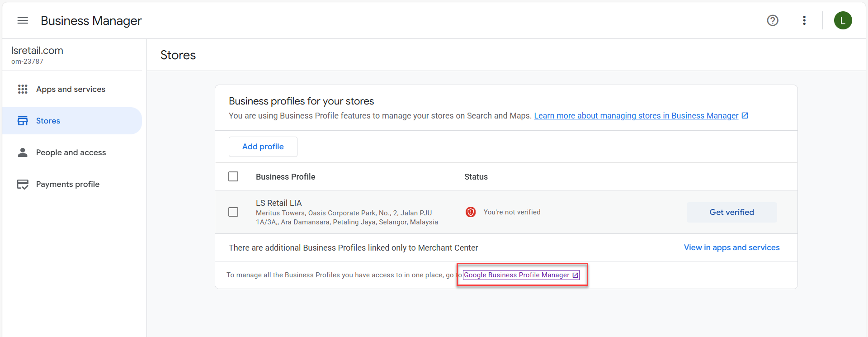
Task: Click the LS Retail LIA profile name
Action: pyautogui.click(x=278, y=203)
